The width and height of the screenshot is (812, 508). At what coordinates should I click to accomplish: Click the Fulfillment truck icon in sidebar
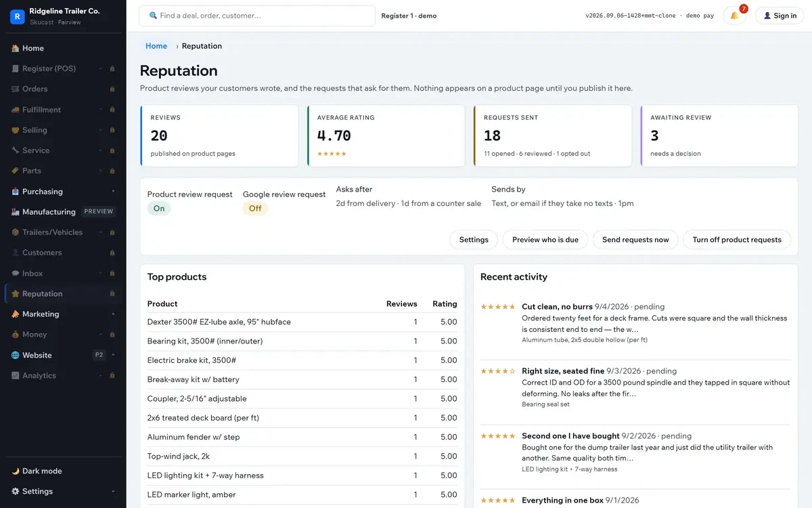click(x=15, y=110)
